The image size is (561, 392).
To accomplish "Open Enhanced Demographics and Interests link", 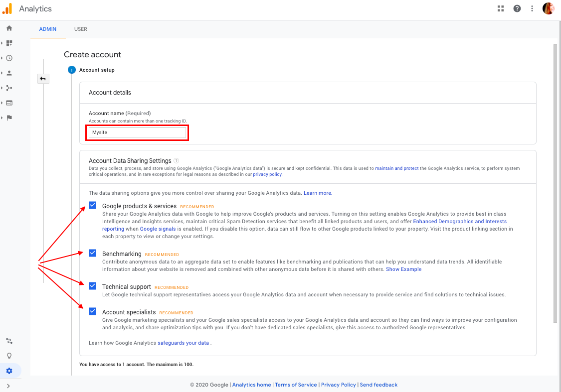I will [460, 222].
